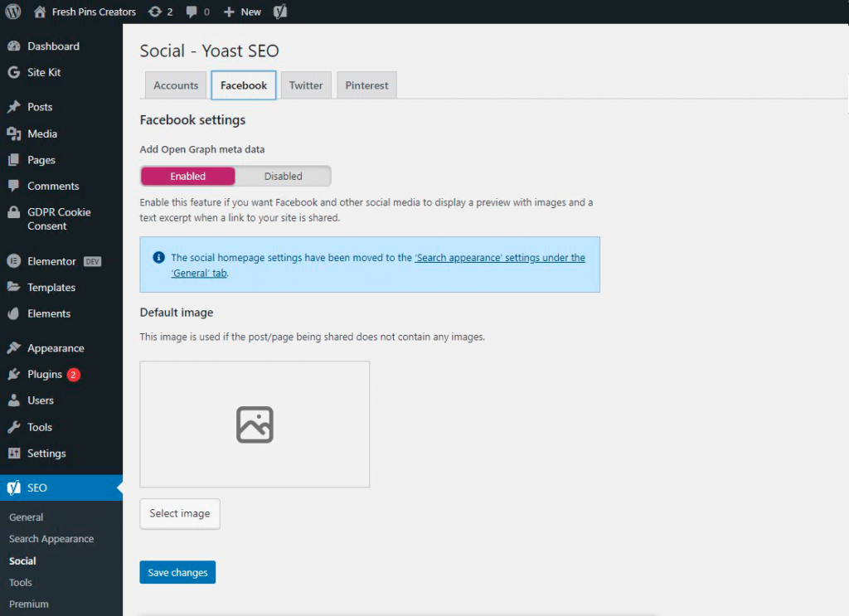
Task: Click the Site Kit Google icon
Action: (13, 72)
